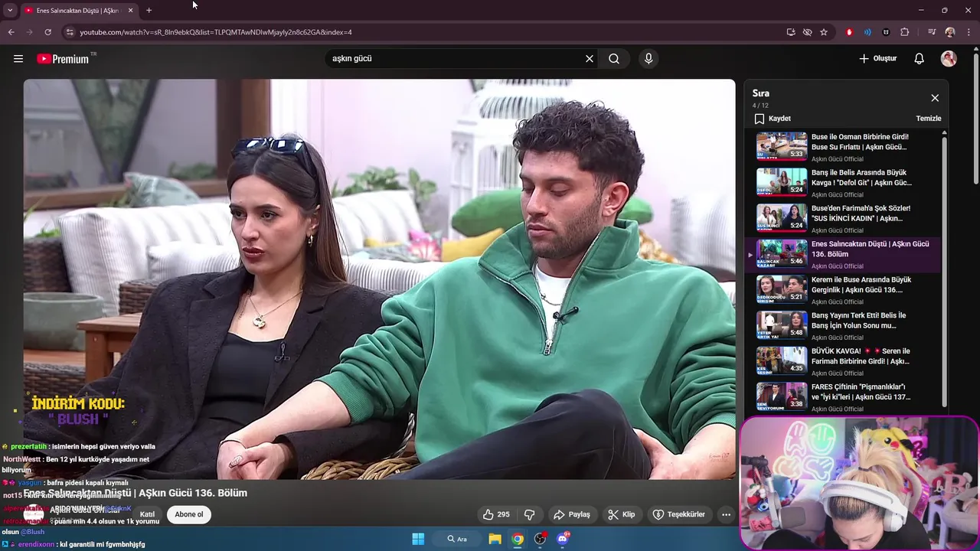Viewport: 980px width, 551px height.
Task: Close the current browser tab
Action: (x=130, y=11)
